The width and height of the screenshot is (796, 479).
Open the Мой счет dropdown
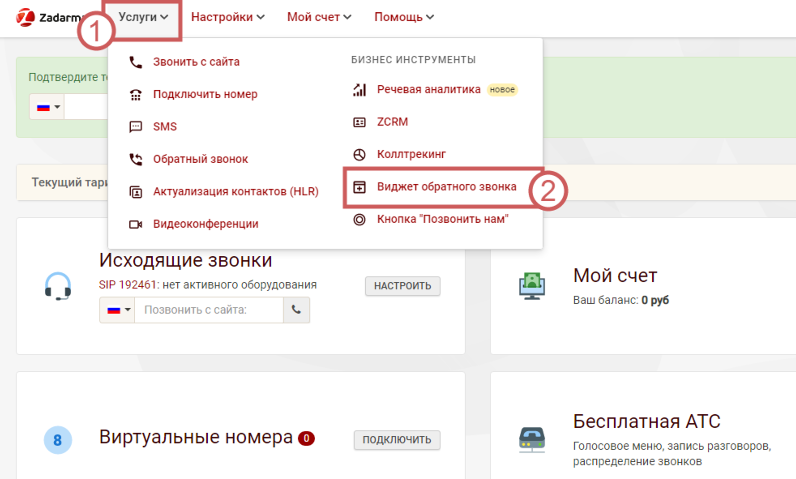coord(319,17)
